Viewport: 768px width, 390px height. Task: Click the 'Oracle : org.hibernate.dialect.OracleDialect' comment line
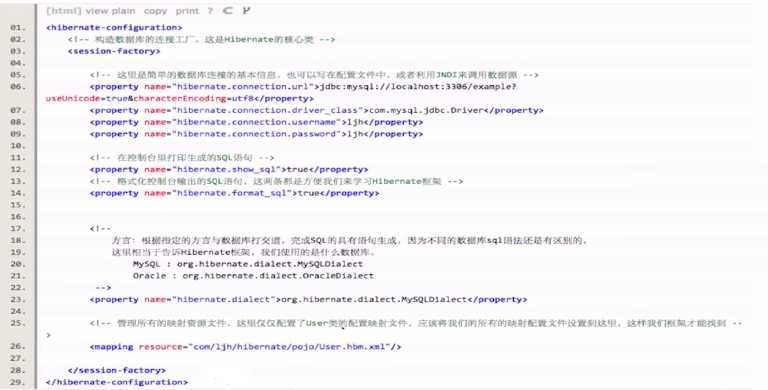click(253, 276)
